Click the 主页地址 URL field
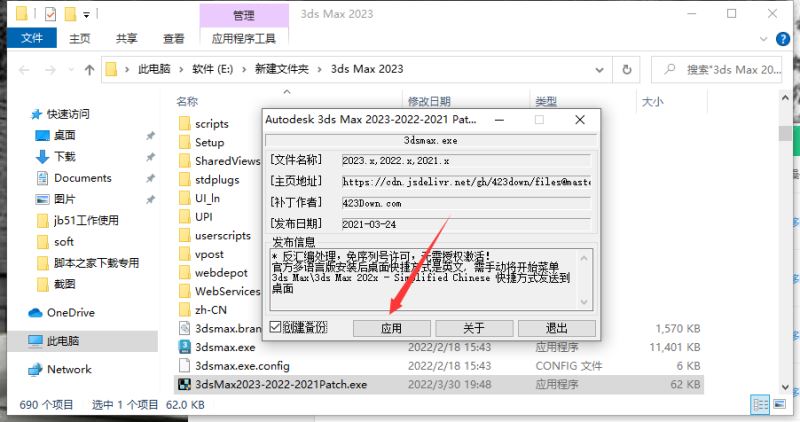 point(466,182)
